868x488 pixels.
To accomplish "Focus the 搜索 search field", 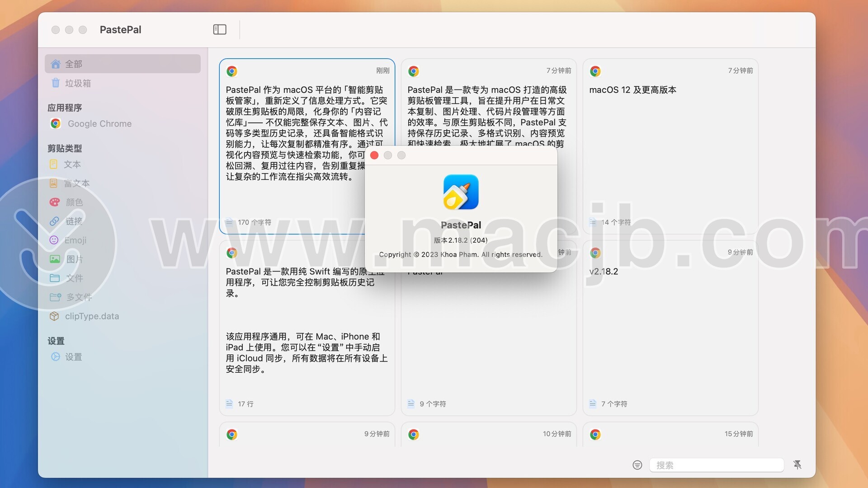I will coord(717,465).
